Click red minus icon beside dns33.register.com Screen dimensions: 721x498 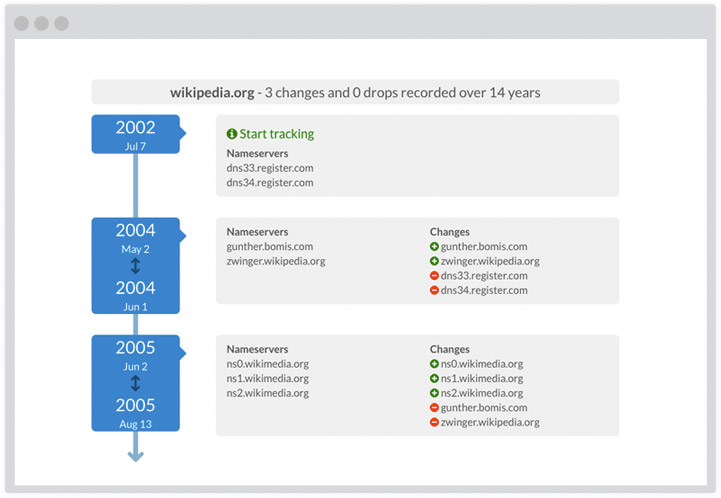(434, 276)
